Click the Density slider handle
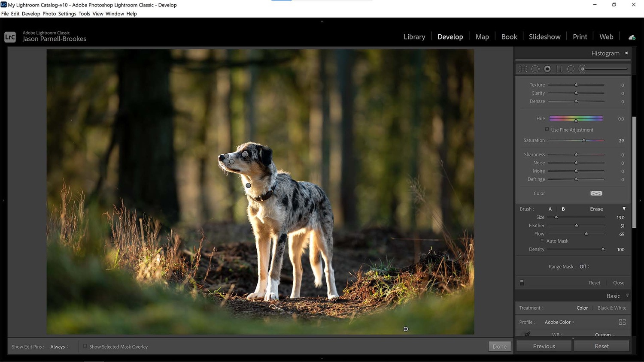Image resolution: width=644 pixels, height=362 pixels. (603, 249)
